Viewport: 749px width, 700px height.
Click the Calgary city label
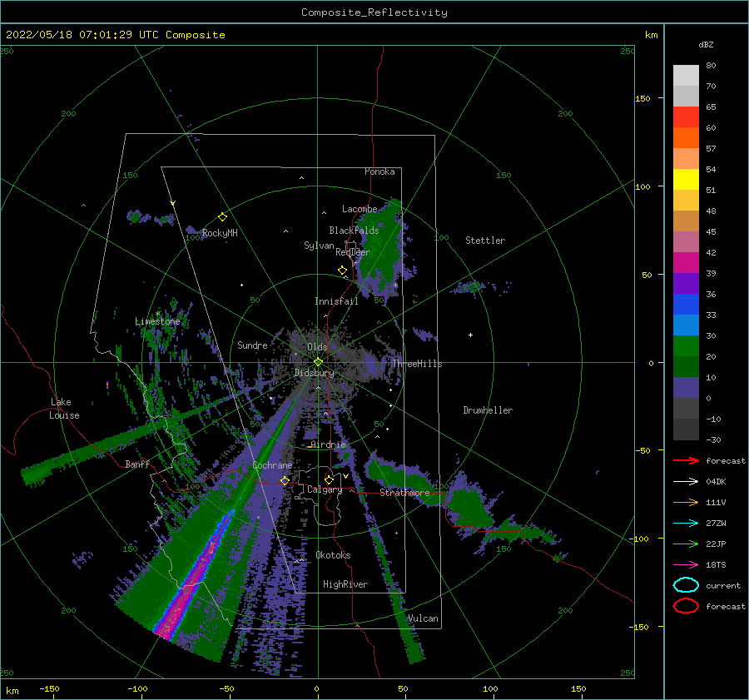[x=325, y=489]
